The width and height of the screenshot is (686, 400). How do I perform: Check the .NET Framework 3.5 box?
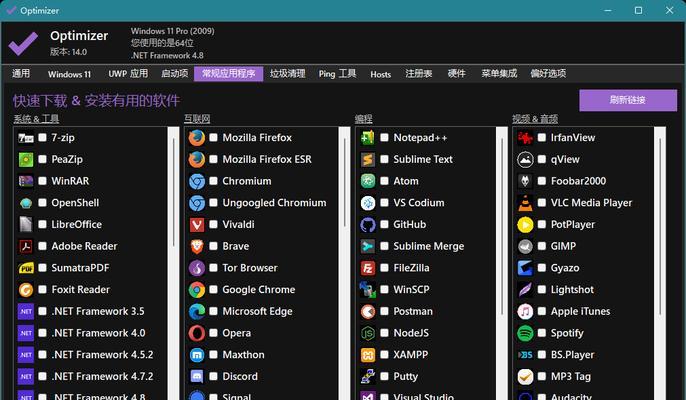pos(42,311)
